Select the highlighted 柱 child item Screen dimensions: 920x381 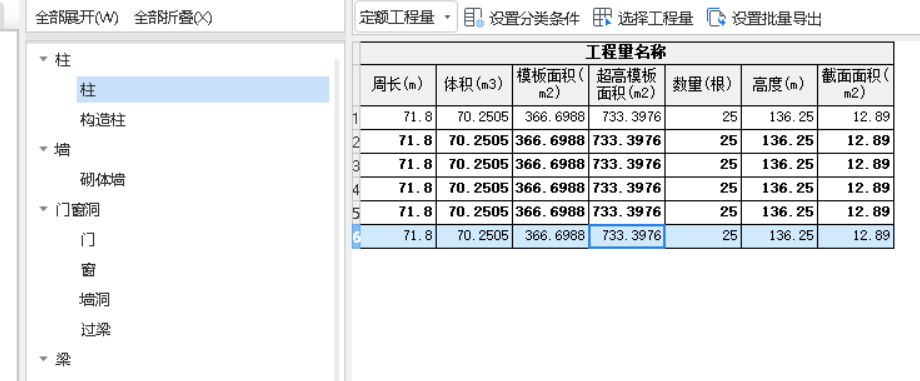202,90
